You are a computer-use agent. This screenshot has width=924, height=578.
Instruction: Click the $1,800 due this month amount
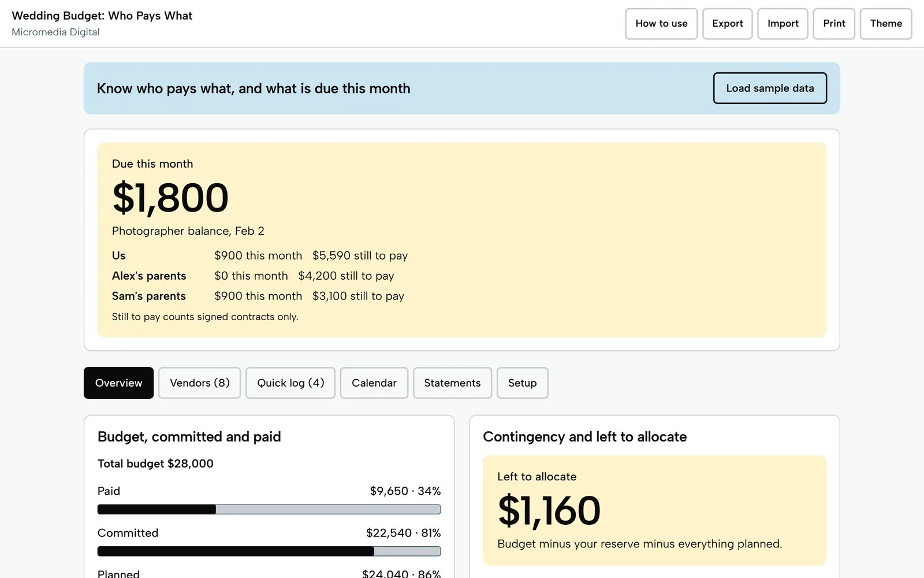click(x=170, y=198)
